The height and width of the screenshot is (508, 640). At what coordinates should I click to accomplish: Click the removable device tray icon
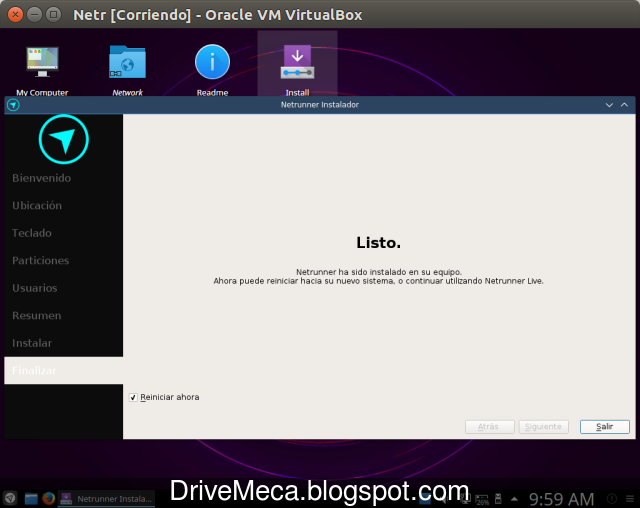[498, 499]
